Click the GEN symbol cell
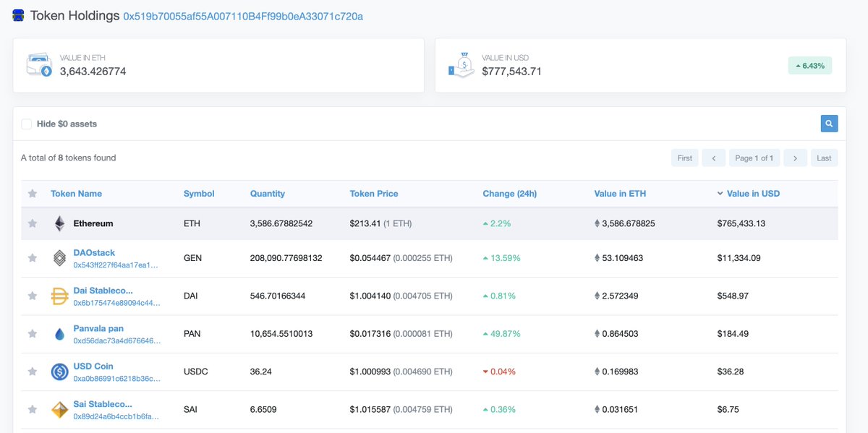The height and width of the screenshot is (433, 868). [x=193, y=258]
